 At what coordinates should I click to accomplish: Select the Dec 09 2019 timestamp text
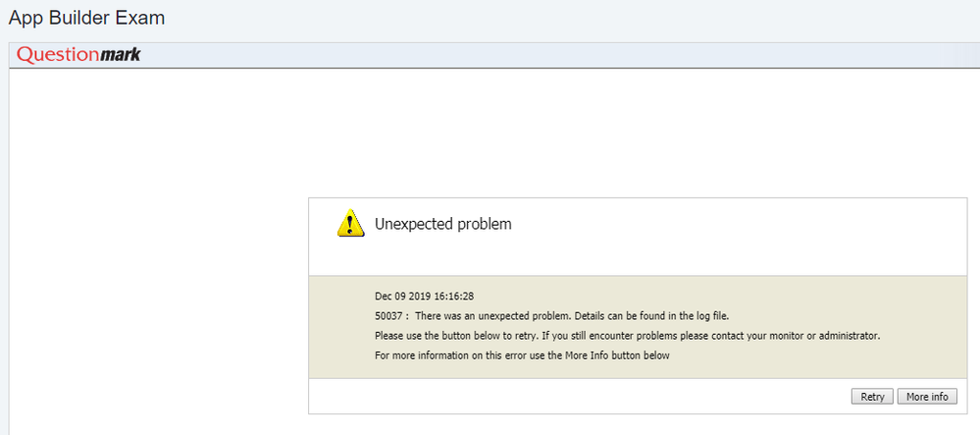pos(425,296)
